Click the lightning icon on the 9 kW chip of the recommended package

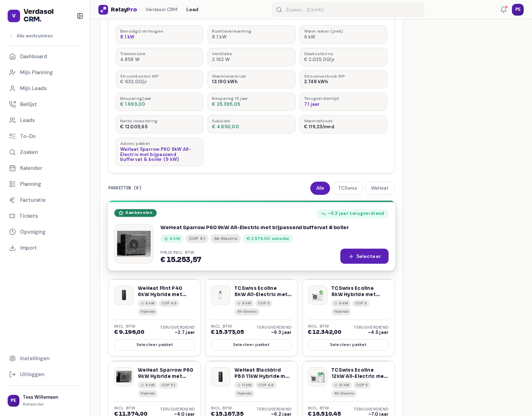166,239
